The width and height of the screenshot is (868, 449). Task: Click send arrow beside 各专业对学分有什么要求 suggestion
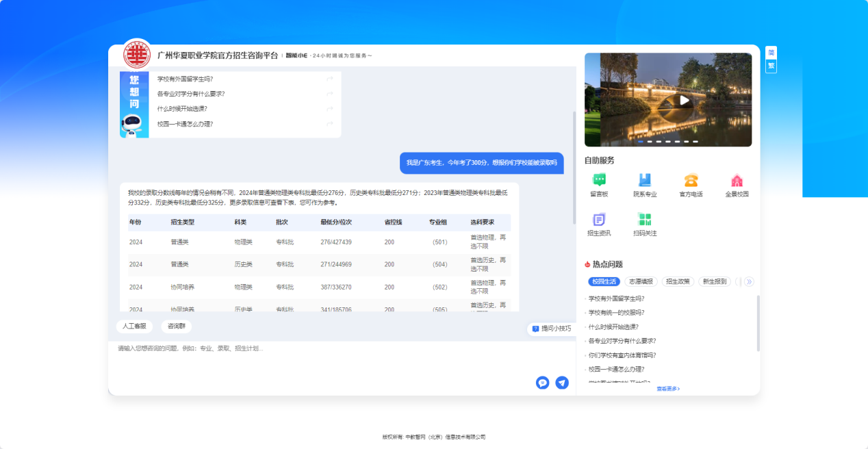point(330,94)
